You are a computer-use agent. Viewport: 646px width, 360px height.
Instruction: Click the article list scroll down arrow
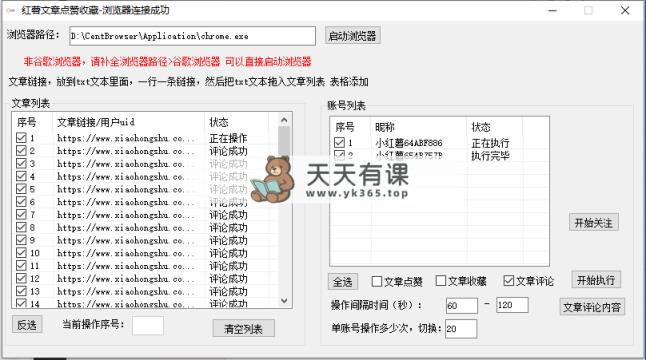tap(284, 301)
